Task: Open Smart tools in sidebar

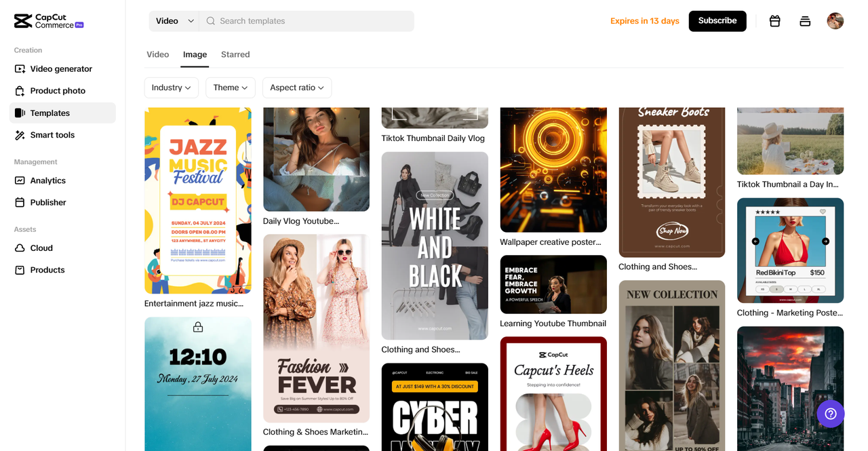Action: click(x=62, y=135)
